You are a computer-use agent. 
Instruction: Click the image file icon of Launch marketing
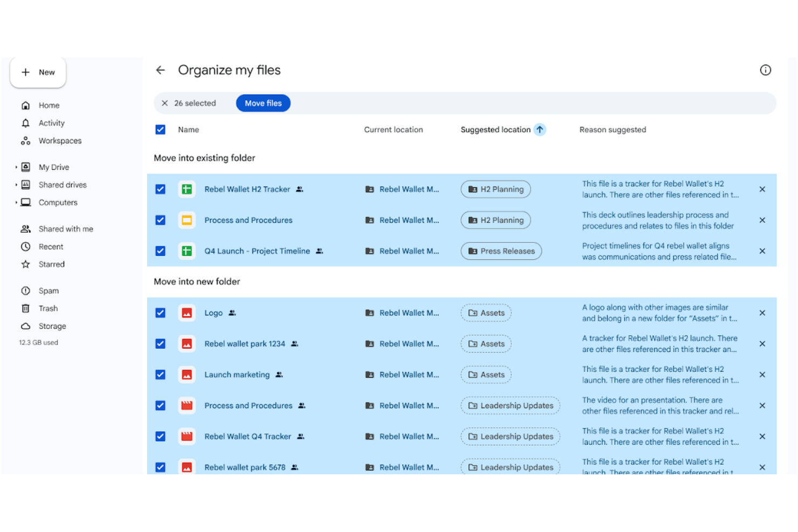click(x=187, y=375)
